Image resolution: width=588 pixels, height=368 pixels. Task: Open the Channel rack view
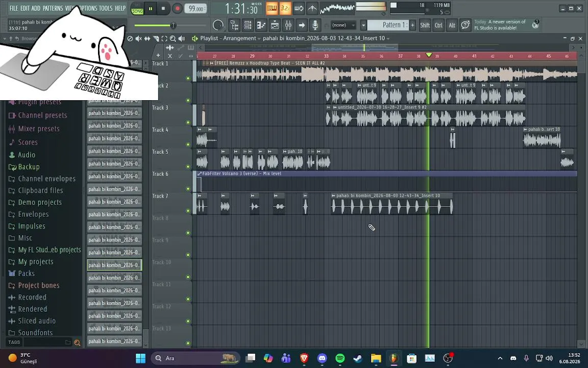[x=248, y=25]
